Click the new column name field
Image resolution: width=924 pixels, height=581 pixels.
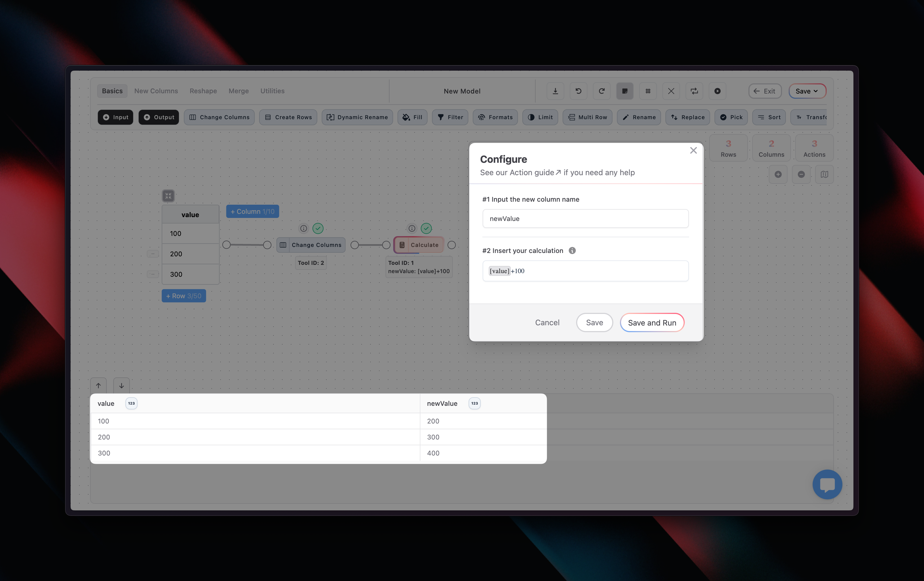tap(585, 218)
